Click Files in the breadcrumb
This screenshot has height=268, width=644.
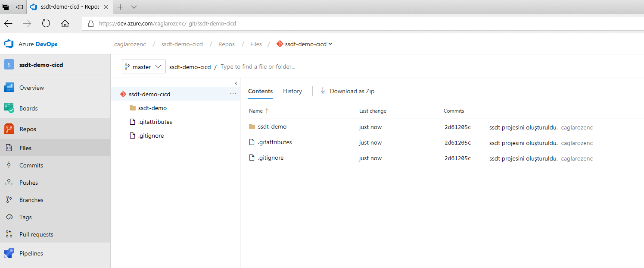pos(256,44)
